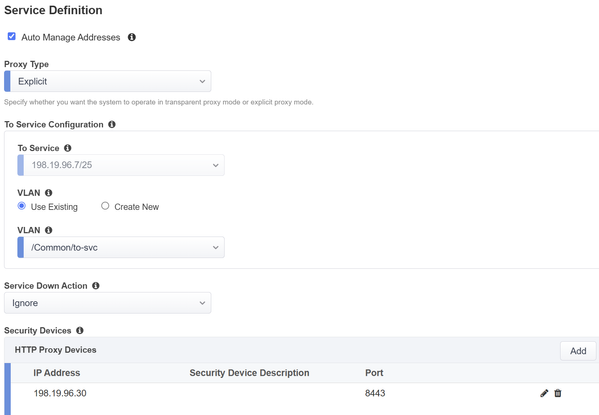The image size is (599, 415).
Task: Click the Security Device Description column header
Action: pyautogui.click(x=249, y=373)
